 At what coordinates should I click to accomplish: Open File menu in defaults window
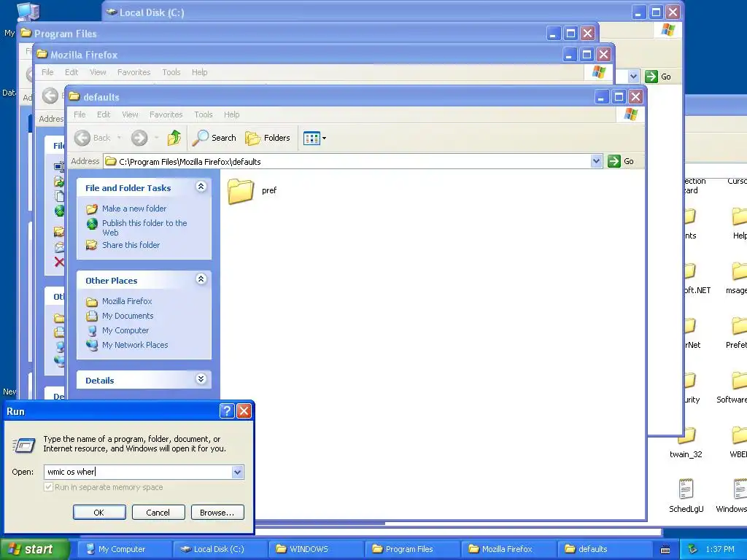[80, 114]
